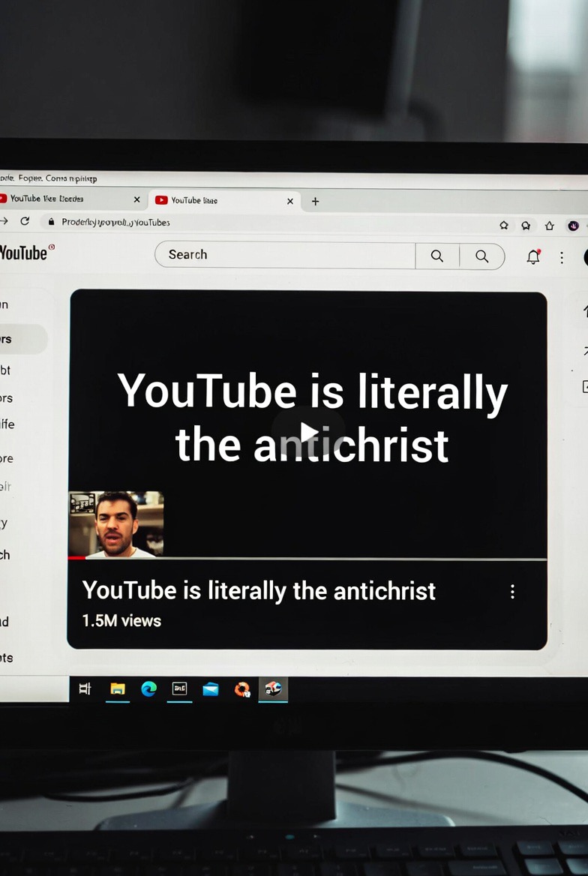The image size is (588, 876).
Task: Open Task View from the taskbar
Action: (x=85, y=688)
